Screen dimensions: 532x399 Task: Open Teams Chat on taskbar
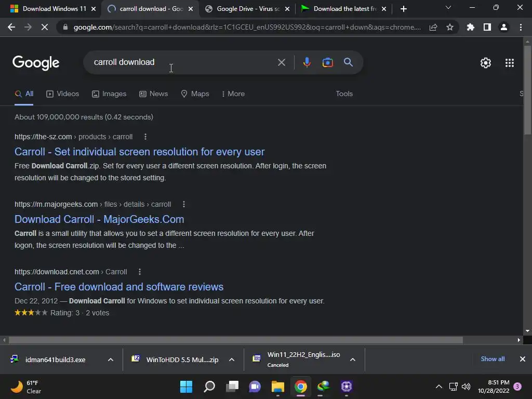point(255,387)
